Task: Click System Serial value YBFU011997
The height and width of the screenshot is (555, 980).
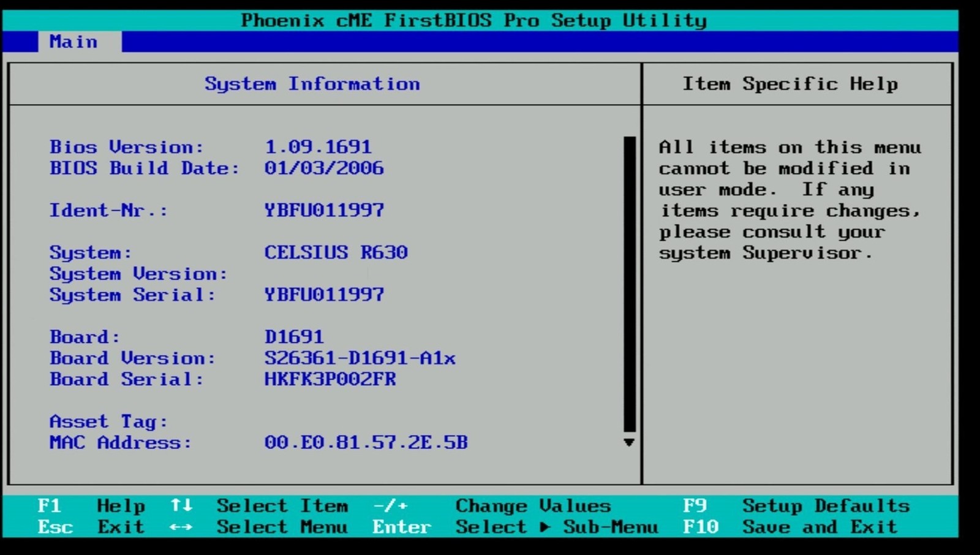Action: coord(324,295)
